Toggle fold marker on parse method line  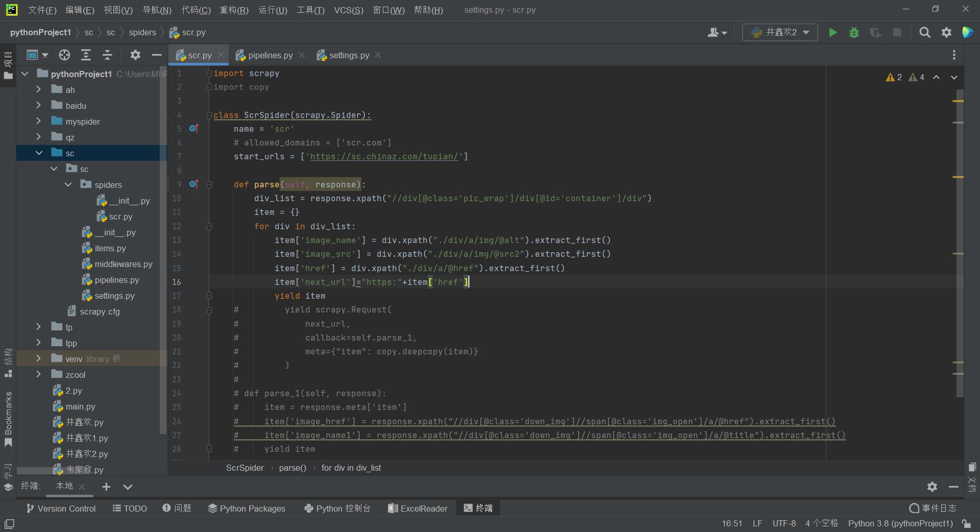pyautogui.click(x=209, y=185)
